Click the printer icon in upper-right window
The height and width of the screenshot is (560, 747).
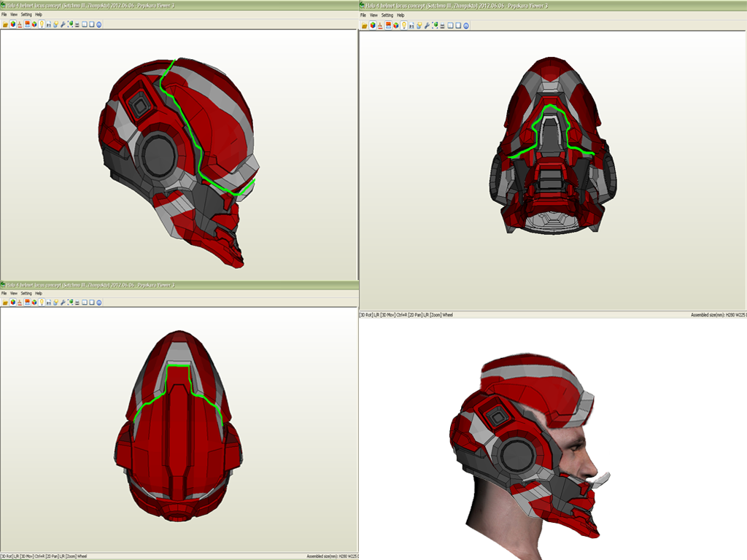[442, 26]
